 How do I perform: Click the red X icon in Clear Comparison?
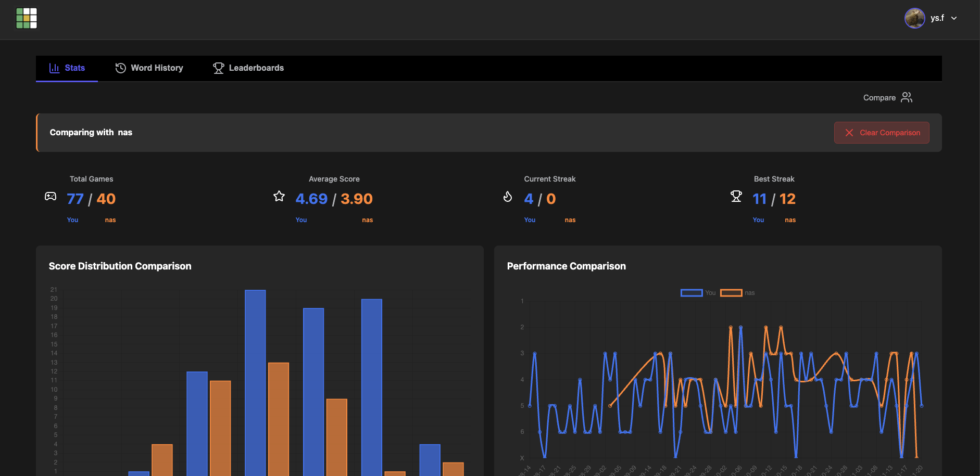pyautogui.click(x=849, y=133)
